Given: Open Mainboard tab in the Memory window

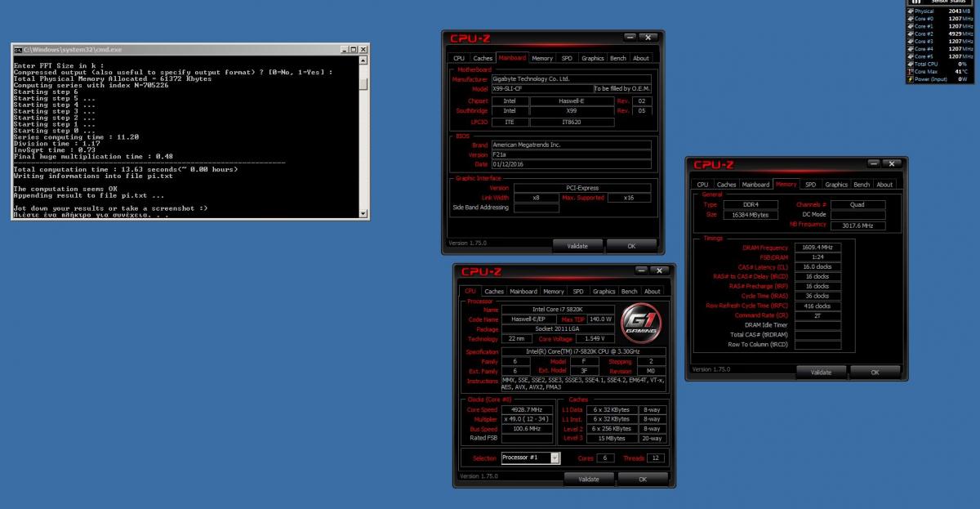Looking at the screenshot, I should tap(755, 185).
